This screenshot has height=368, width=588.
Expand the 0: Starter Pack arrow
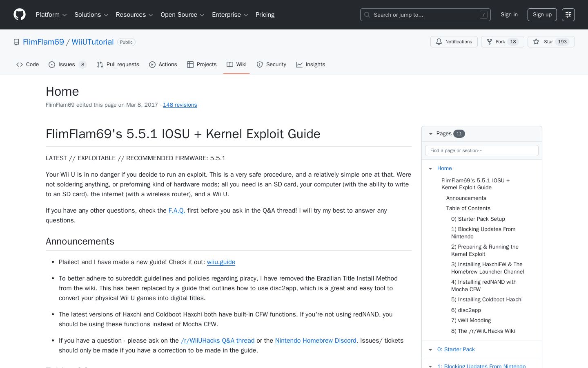(430, 350)
